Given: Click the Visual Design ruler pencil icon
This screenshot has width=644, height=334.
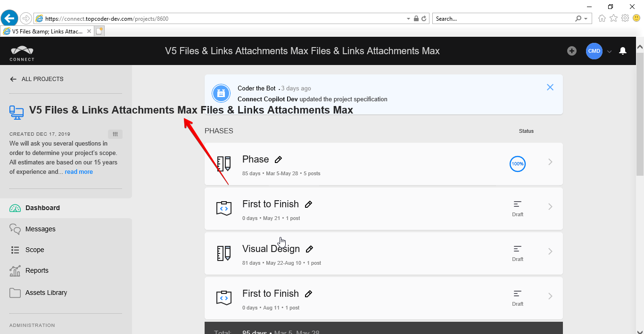Looking at the screenshot, I should [224, 253].
